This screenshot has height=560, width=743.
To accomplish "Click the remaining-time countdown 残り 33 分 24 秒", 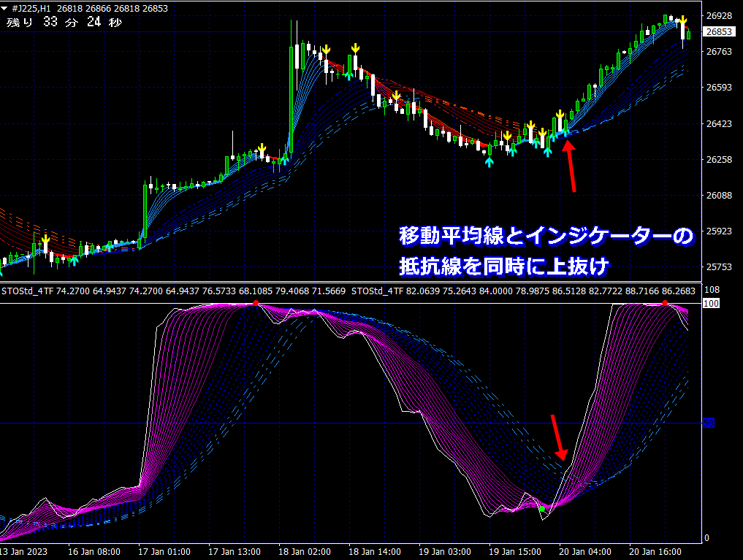I will click(x=64, y=22).
